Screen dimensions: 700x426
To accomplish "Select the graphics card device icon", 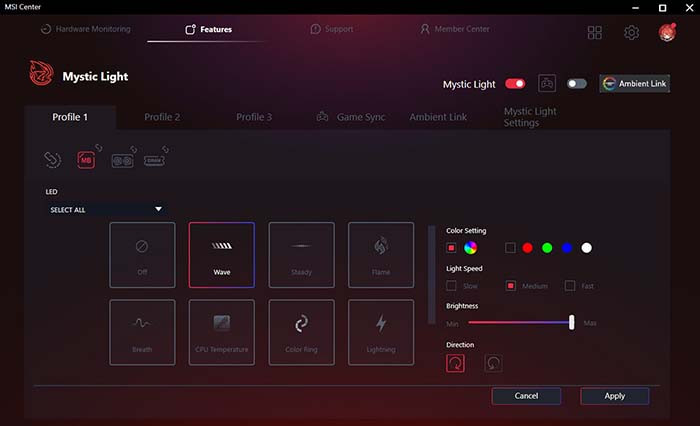I will pyautogui.click(x=123, y=159).
